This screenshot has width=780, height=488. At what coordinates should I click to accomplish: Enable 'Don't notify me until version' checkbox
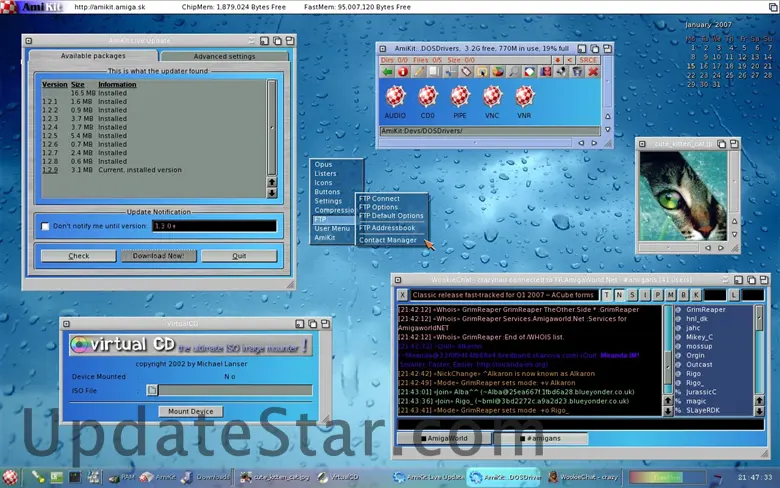pos(45,226)
